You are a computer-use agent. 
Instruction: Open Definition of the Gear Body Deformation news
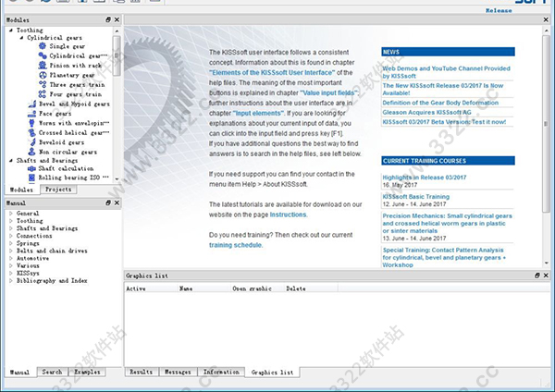tap(440, 103)
